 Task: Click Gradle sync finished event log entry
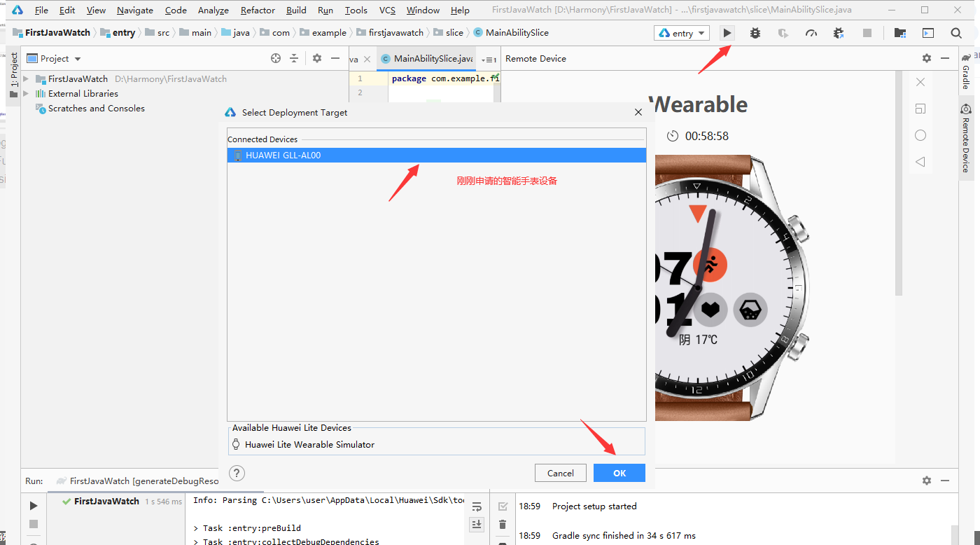[624, 536]
